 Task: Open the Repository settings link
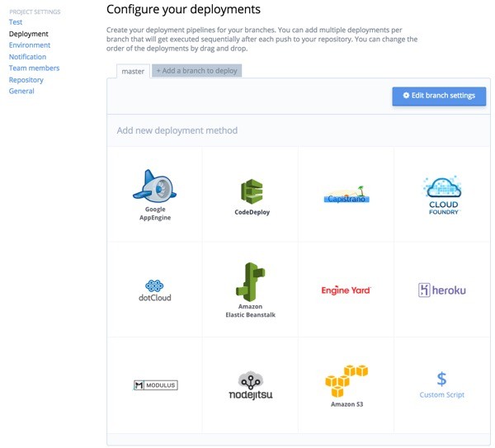coord(26,80)
